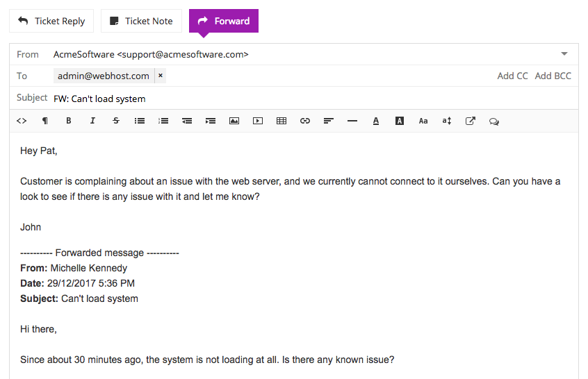Image resolution: width=588 pixels, height=379 pixels.
Task: Open the text color picker
Action: pyautogui.click(x=376, y=121)
